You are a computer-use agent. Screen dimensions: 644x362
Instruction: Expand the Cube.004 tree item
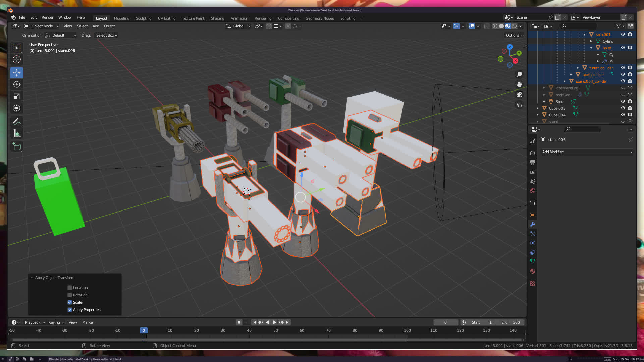click(x=538, y=115)
